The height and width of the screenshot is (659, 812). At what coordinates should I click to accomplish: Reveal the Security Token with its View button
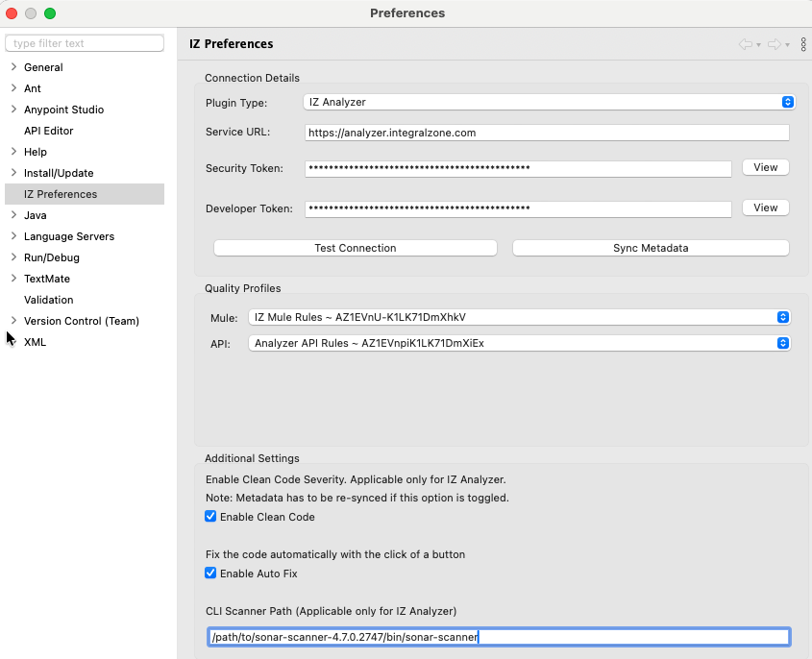765,167
